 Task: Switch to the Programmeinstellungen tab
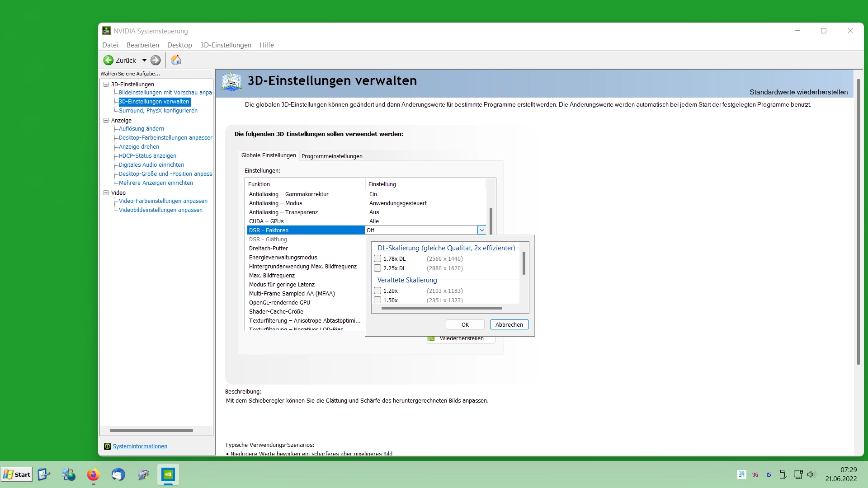coord(332,156)
